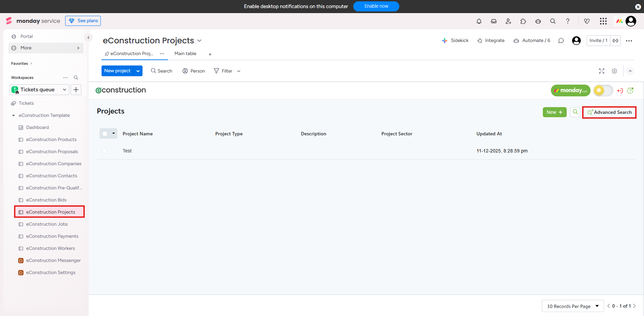Click the Sidekick AI assistant button

tap(455, 41)
